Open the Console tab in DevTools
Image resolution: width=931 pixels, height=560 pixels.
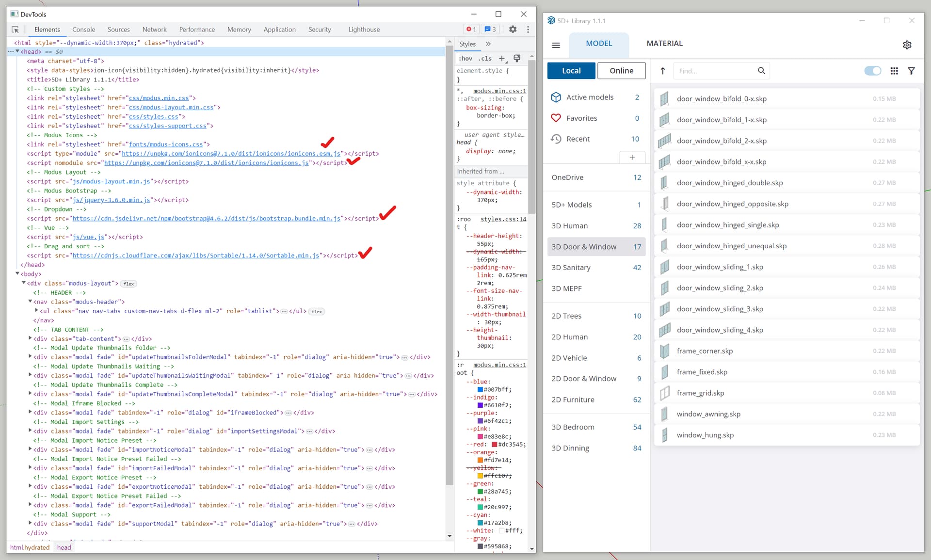tap(83, 30)
